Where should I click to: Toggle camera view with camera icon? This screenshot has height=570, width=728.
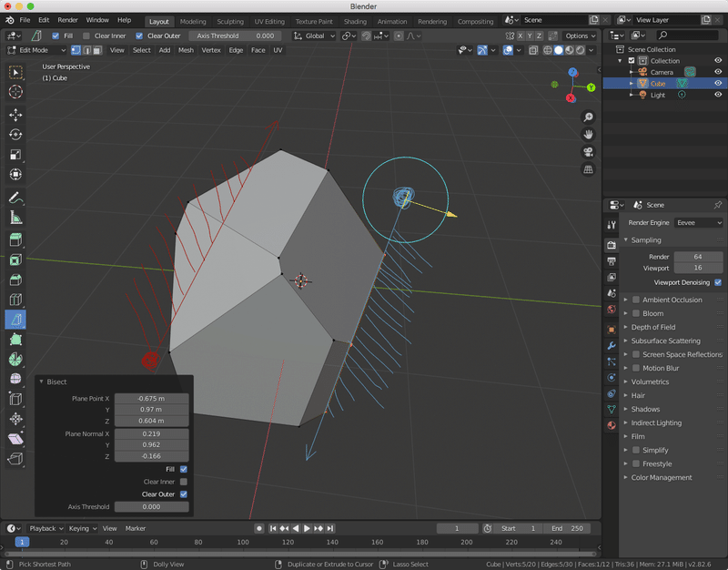[x=589, y=152]
